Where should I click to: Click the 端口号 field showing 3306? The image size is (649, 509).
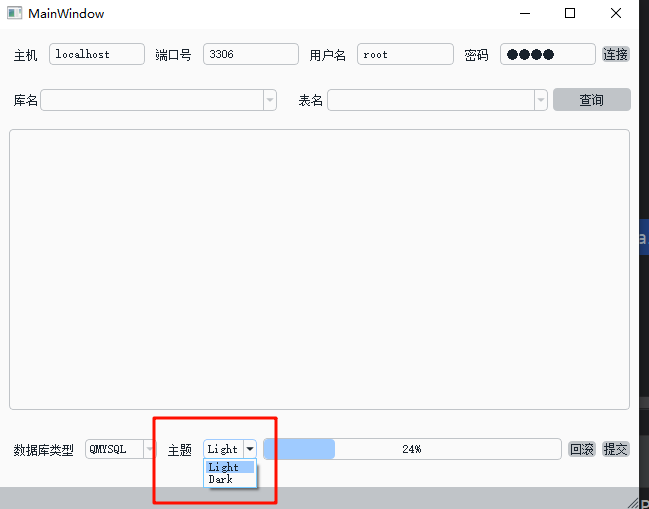[251, 54]
